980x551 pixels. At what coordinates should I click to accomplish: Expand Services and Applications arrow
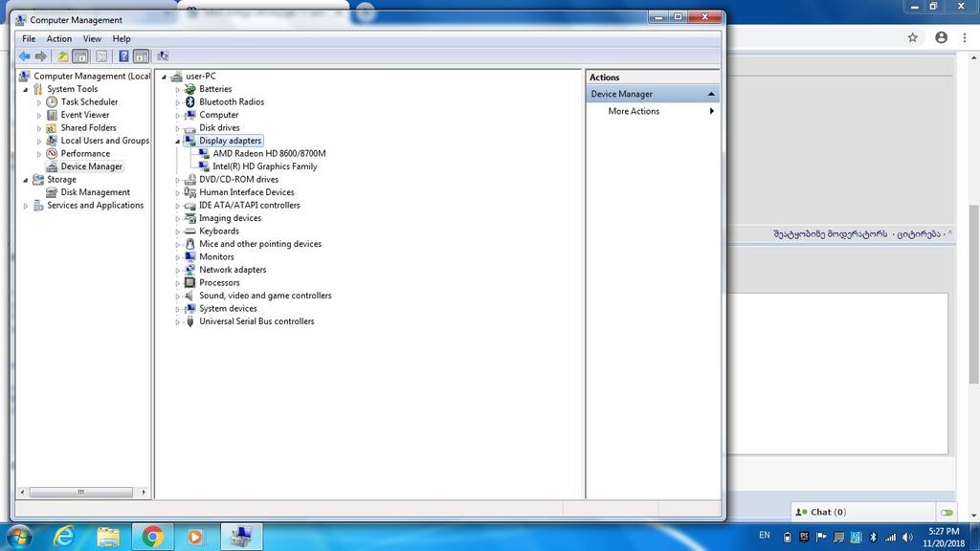[26, 206]
